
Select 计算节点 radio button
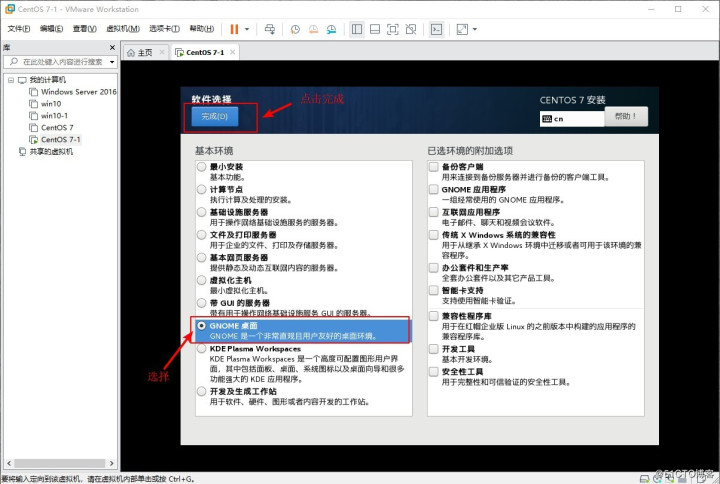201,189
